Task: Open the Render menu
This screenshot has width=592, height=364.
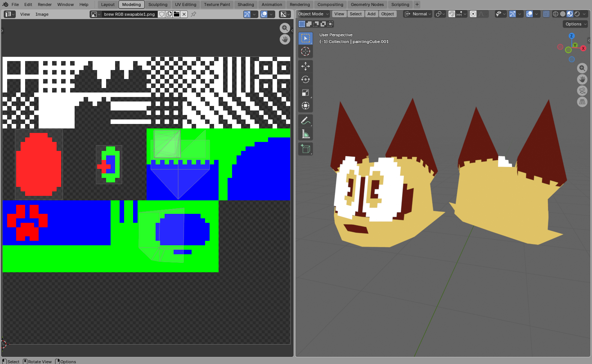Action: [45, 4]
